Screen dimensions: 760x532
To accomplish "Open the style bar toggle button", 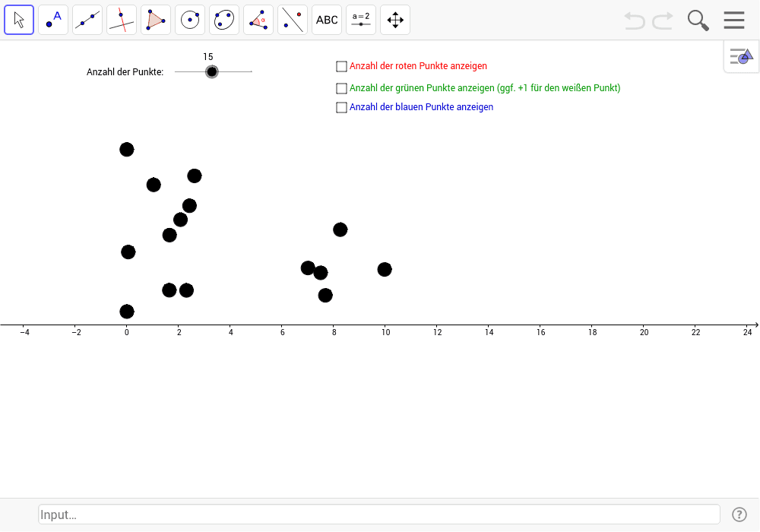I will [741, 56].
